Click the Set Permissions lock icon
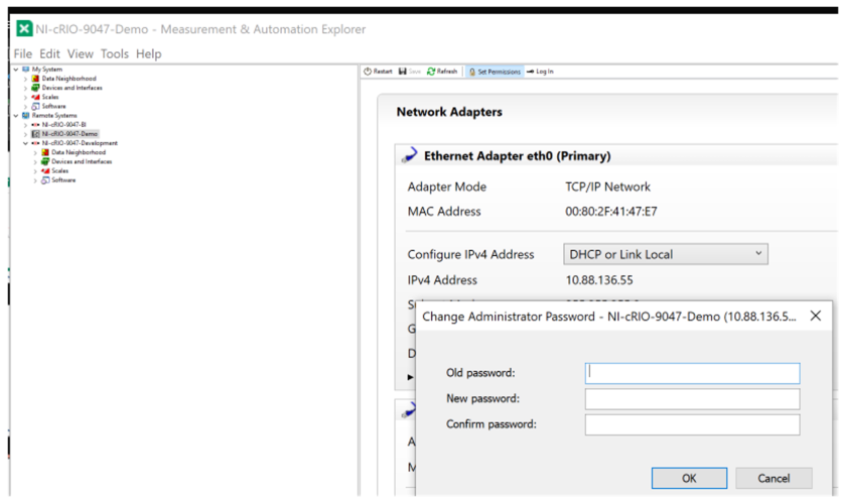Viewport: 846px width, 504px height. tap(472, 72)
